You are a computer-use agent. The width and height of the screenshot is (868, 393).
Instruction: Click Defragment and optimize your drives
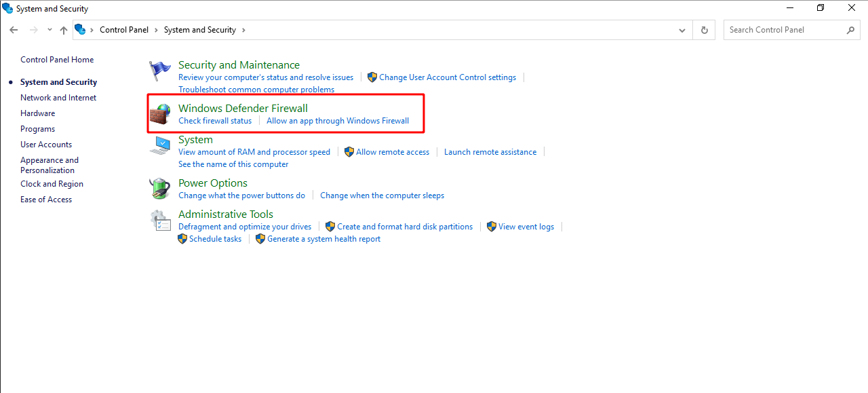click(x=245, y=227)
